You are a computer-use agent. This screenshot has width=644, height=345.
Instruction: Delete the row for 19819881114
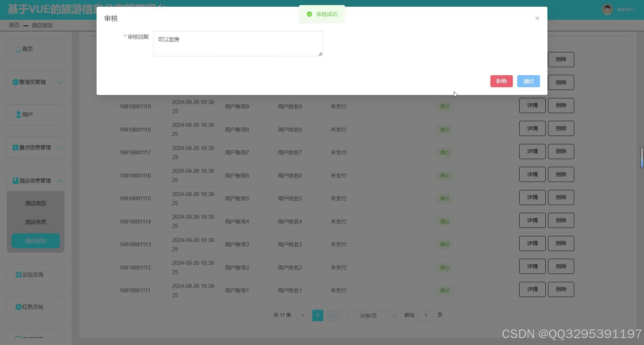pyautogui.click(x=561, y=220)
